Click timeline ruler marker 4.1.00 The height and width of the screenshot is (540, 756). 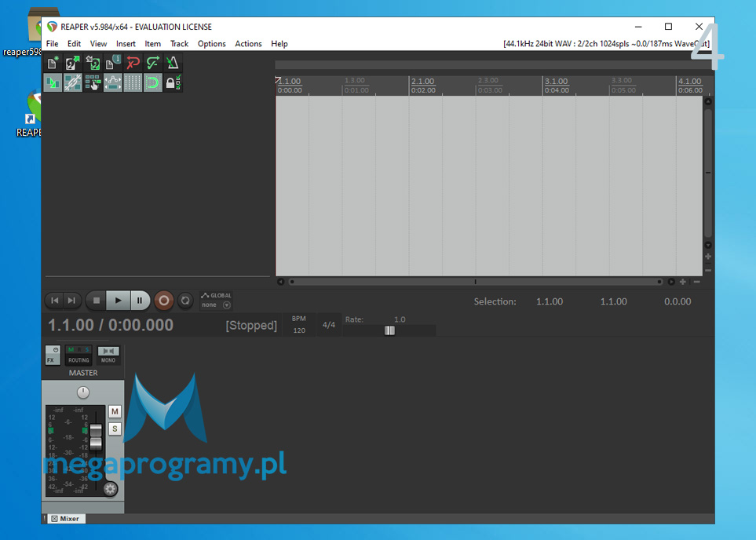(x=690, y=82)
